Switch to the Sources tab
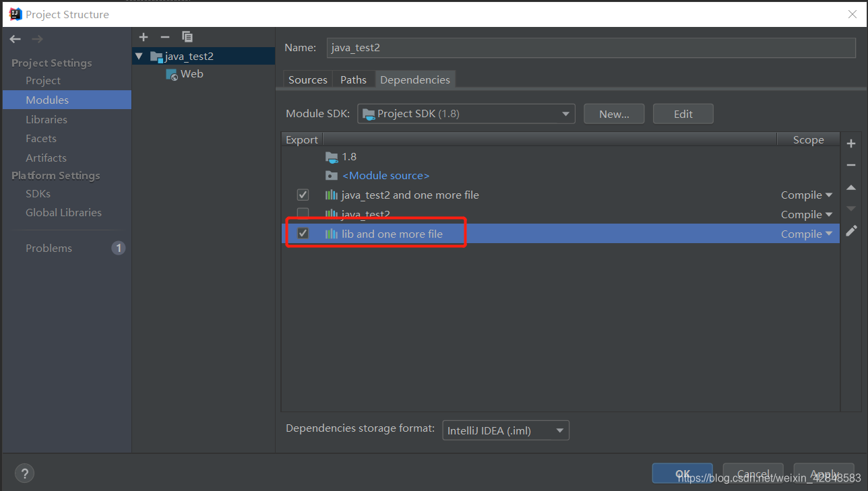 click(x=307, y=79)
